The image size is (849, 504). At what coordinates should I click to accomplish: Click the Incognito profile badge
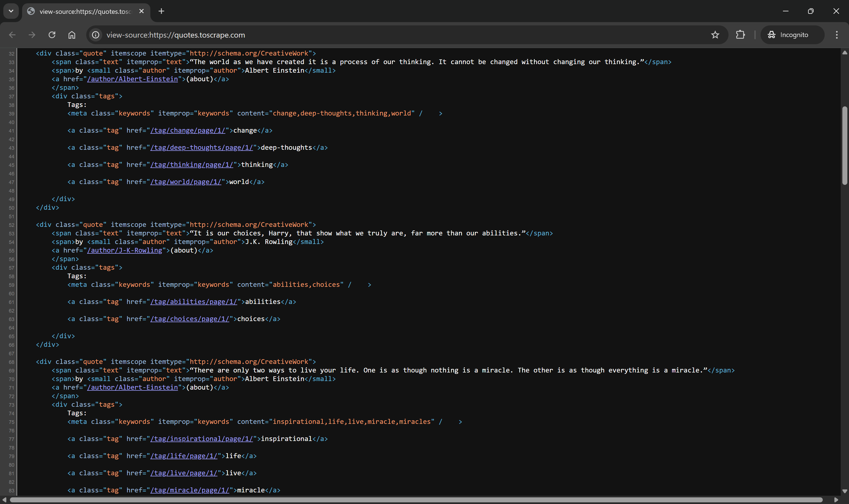[792, 35]
